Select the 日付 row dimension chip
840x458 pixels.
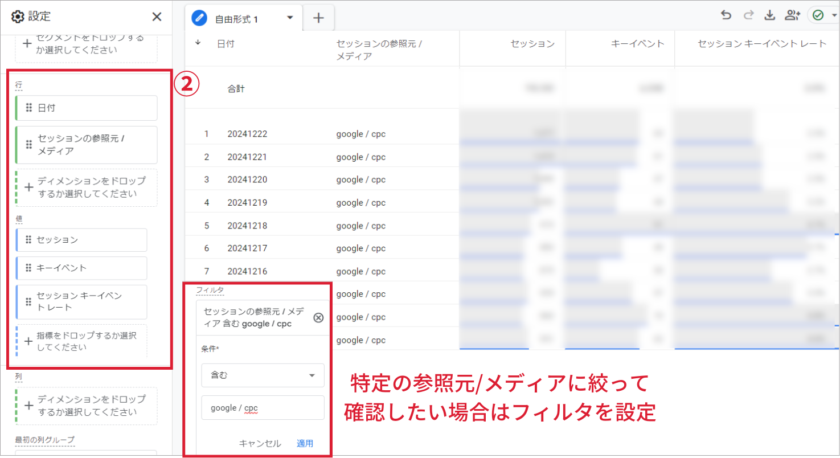pyautogui.click(x=87, y=108)
